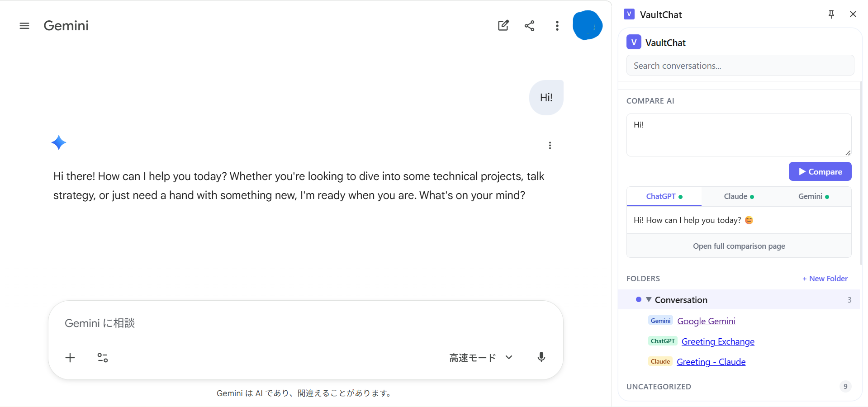Open the chat three-dot options menu

pos(557,26)
